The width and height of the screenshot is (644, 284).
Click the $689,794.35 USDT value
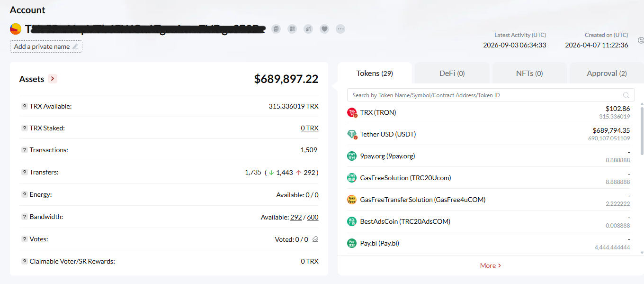pyautogui.click(x=611, y=130)
